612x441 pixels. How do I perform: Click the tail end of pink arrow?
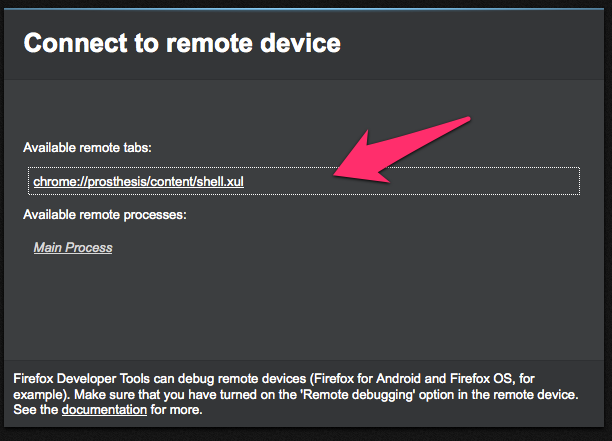[x=464, y=120]
